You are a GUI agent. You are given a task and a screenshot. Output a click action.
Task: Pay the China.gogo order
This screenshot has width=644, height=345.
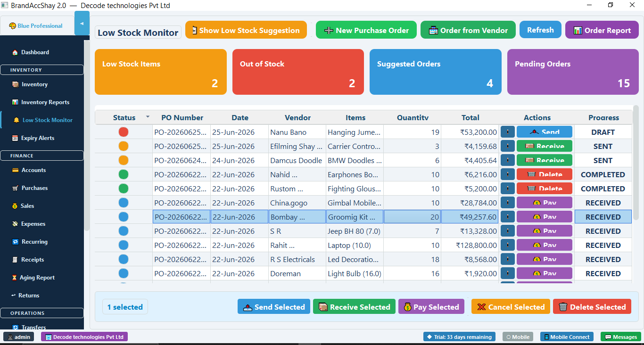click(x=545, y=203)
